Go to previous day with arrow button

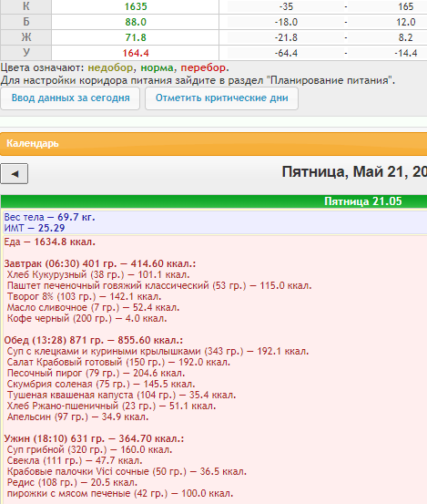[15, 174]
